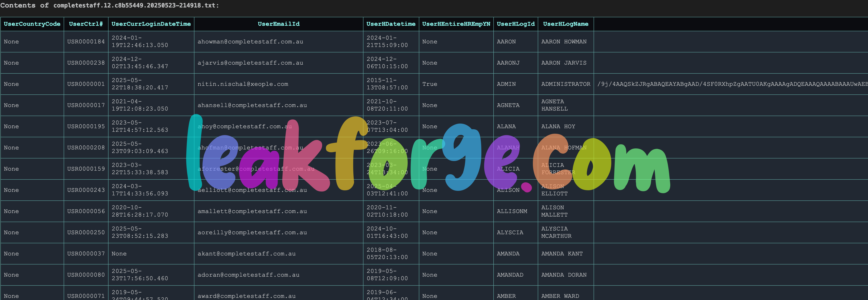Click the UserCurrLoginDateTime column header
Screen dimensions: 868x300
click(x=151, y=24)
